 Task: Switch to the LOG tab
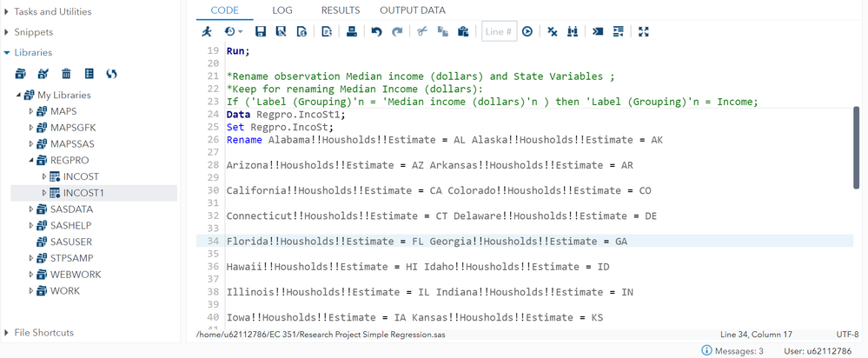coord(282,10)
